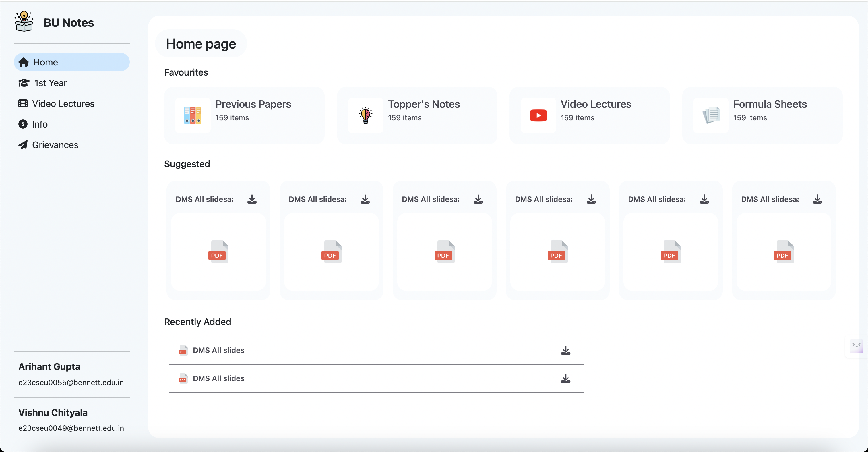
Task: Open first DMS All slides recent entry
Action: pyautogui.click(x=218, y=350)
